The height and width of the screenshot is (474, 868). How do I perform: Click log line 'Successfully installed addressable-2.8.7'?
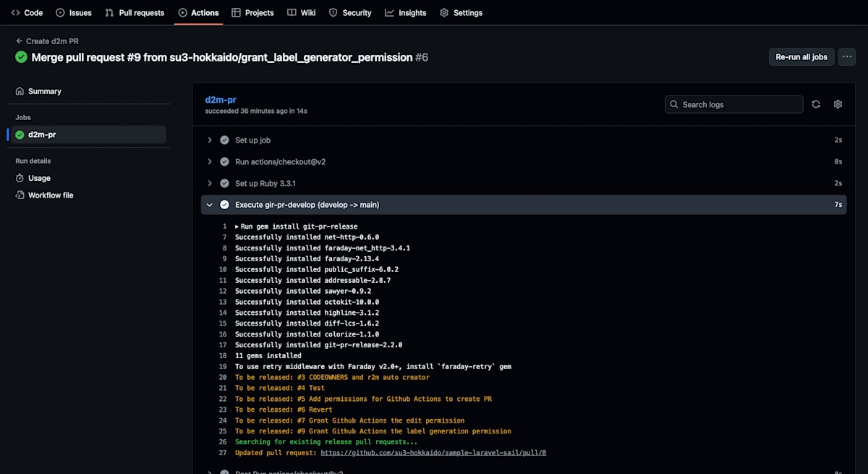pyautogui.click(x=312, y=280)
